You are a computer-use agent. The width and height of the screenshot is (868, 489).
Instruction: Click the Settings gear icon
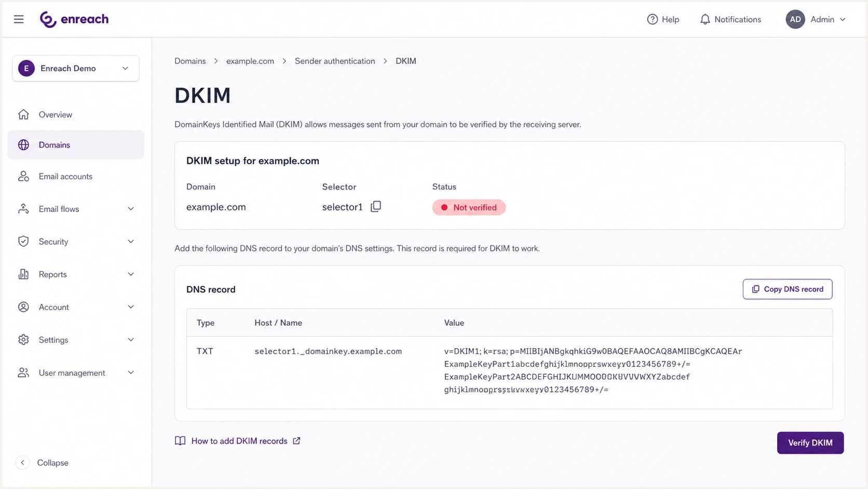(x=23, y=340)
